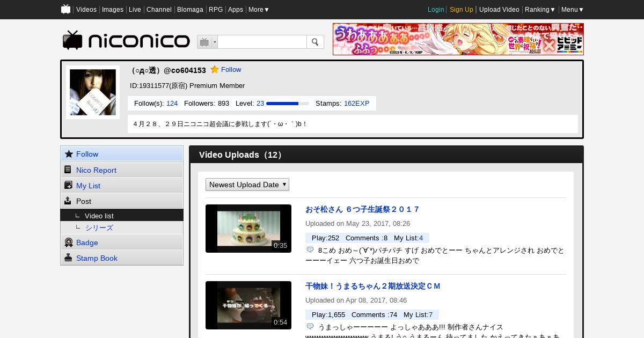The width and height of the screenshot is (644, 338).
Task: Click the star icon beside Follow in the profile
Action: click(x=215, y=70)
